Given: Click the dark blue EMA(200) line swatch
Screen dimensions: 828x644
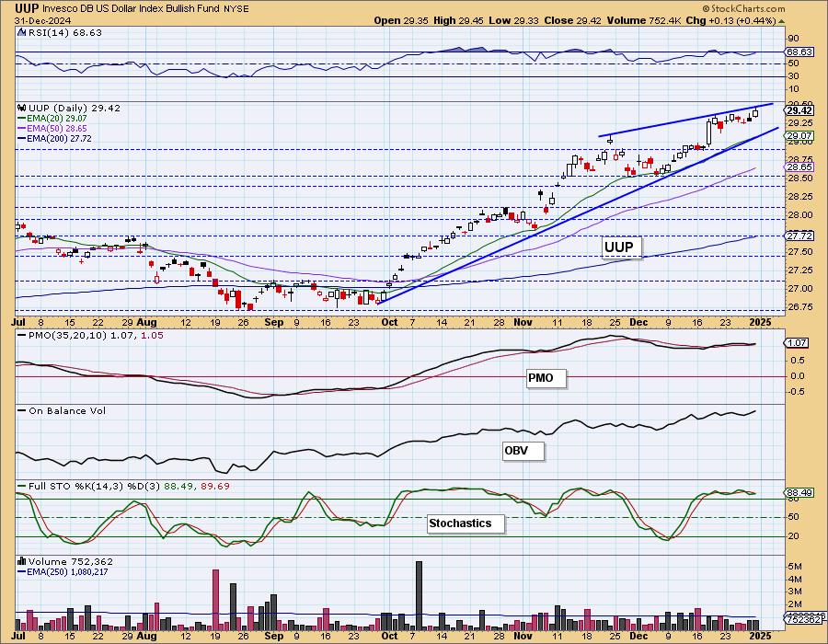Looking at the screenshot, I should pyautogui.click(x=22, y=138).
